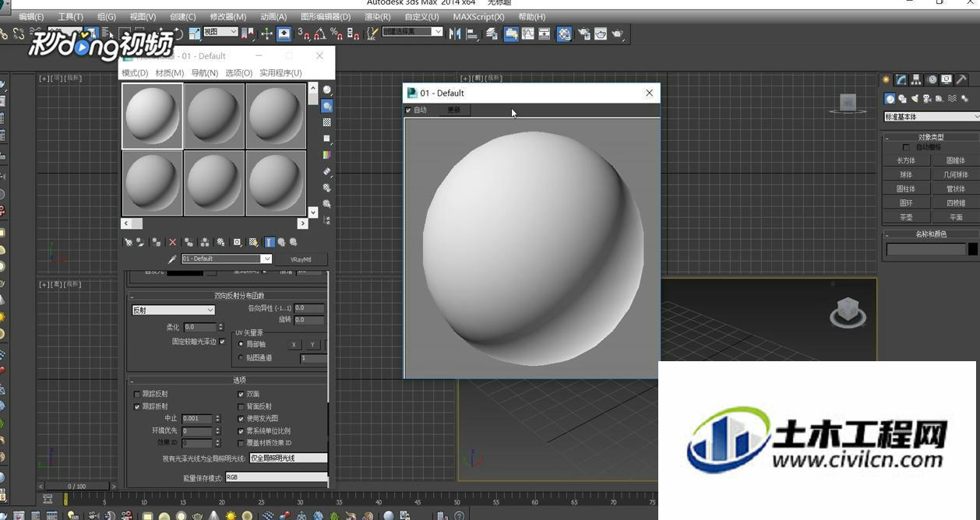Open the Utilities hammer panel icon
This screenshot has height=520, width=980.
(961, 79)
